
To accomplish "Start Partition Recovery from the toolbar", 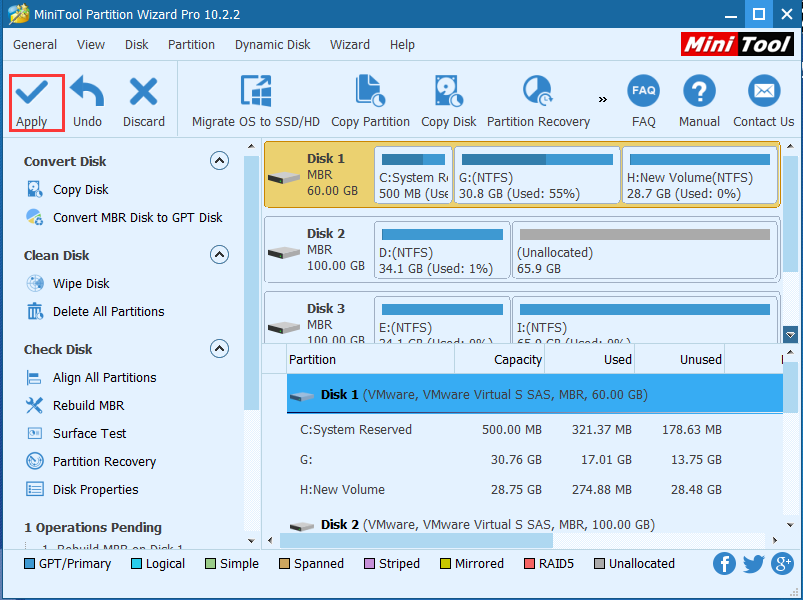I will (538, 102).
